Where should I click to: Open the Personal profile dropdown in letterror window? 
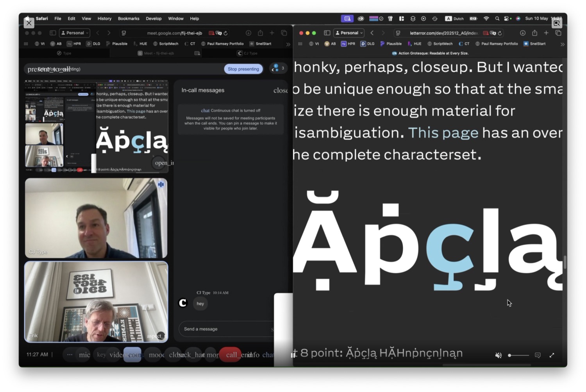coord(349,33)
